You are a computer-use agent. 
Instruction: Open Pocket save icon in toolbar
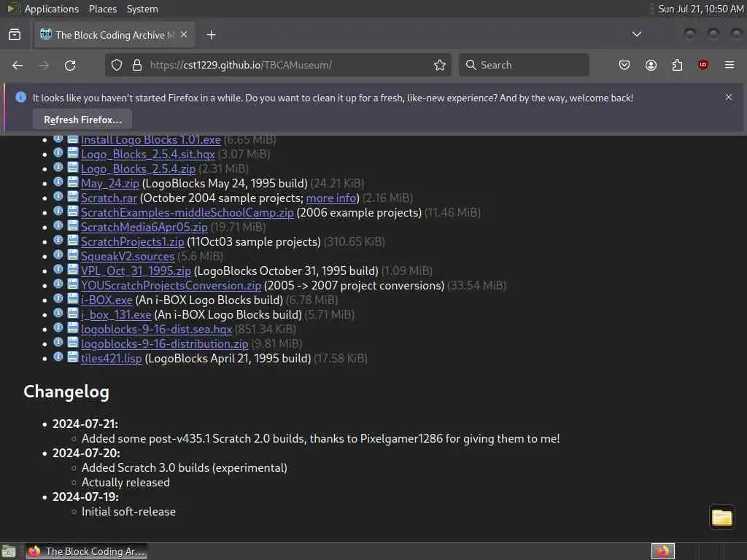(624, 65)
